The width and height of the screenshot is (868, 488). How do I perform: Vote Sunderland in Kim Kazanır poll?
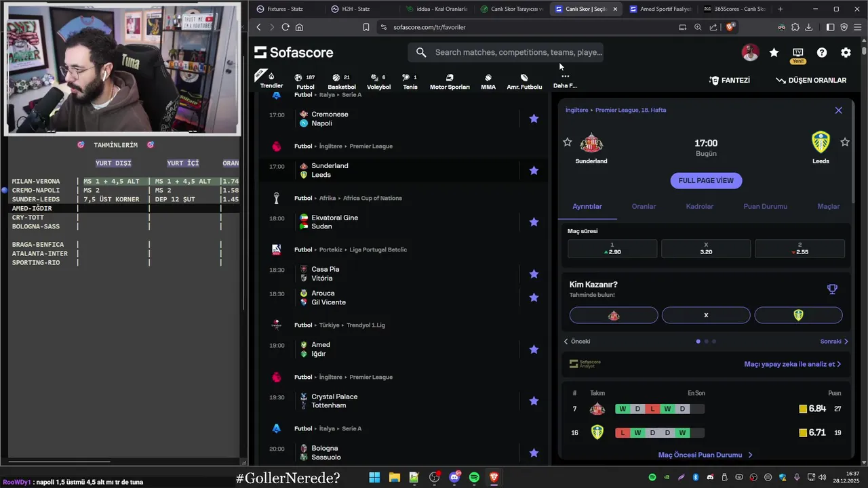click(x=614, y=315)
